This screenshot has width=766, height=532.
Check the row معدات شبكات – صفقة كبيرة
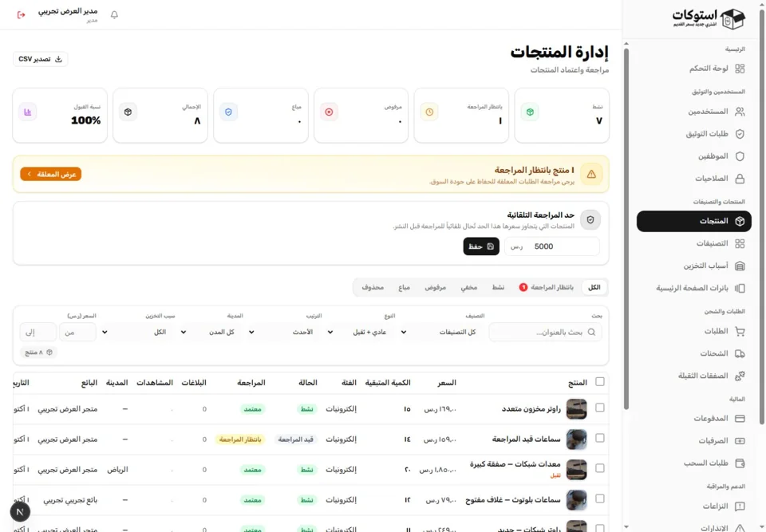click(x=600, y=468)
